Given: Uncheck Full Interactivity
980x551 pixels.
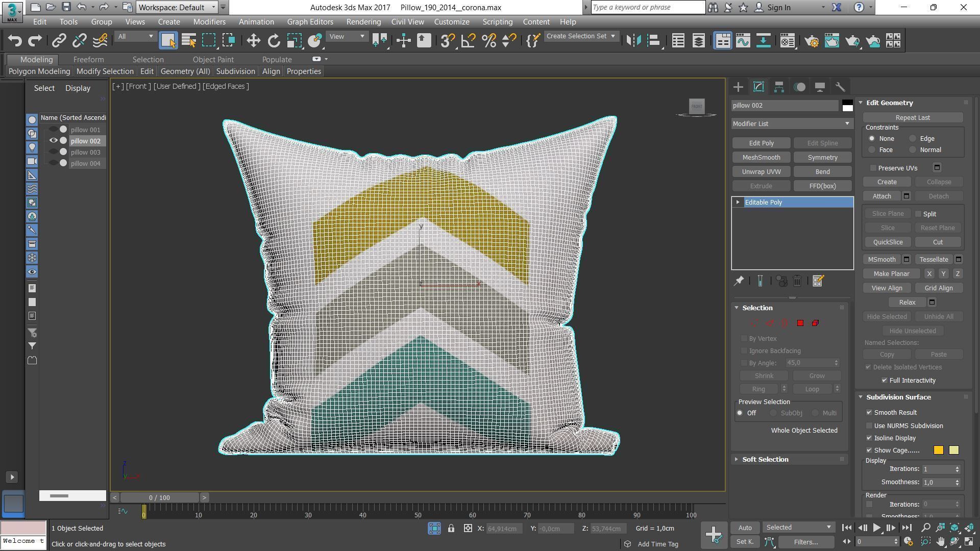Looking at the screenshot, I should pyautogui.click(x=885, y=381).
